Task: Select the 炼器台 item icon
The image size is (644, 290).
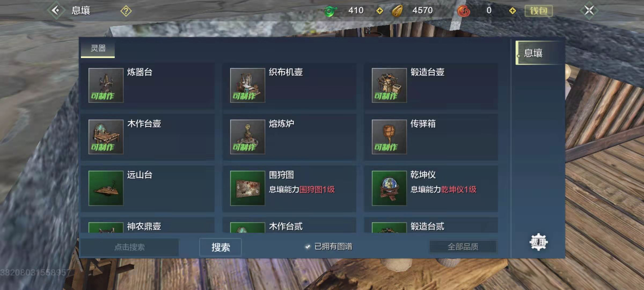Action: (x=106, y=85)
